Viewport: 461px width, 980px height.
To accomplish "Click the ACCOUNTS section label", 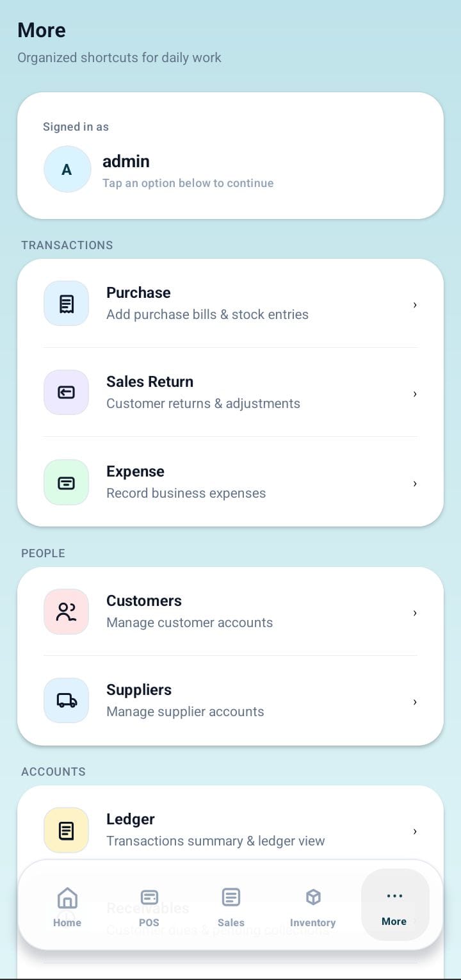I will tap(53, 771).
